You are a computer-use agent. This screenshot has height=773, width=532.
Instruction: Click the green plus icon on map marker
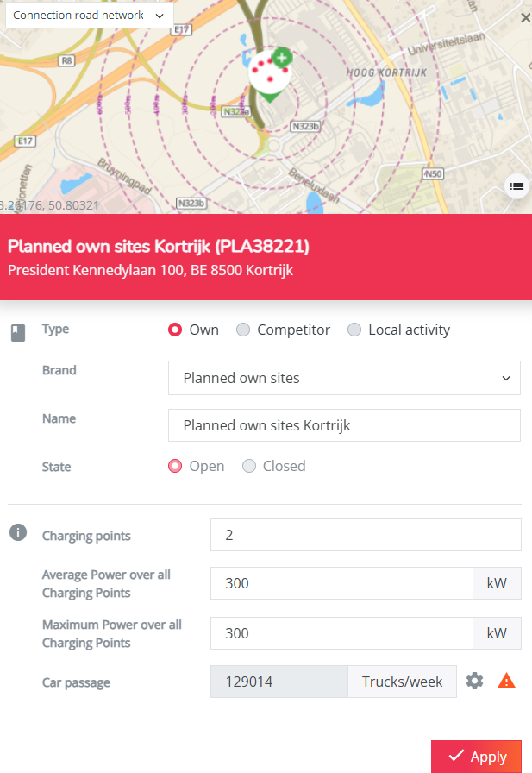click(x=282, y=58)
